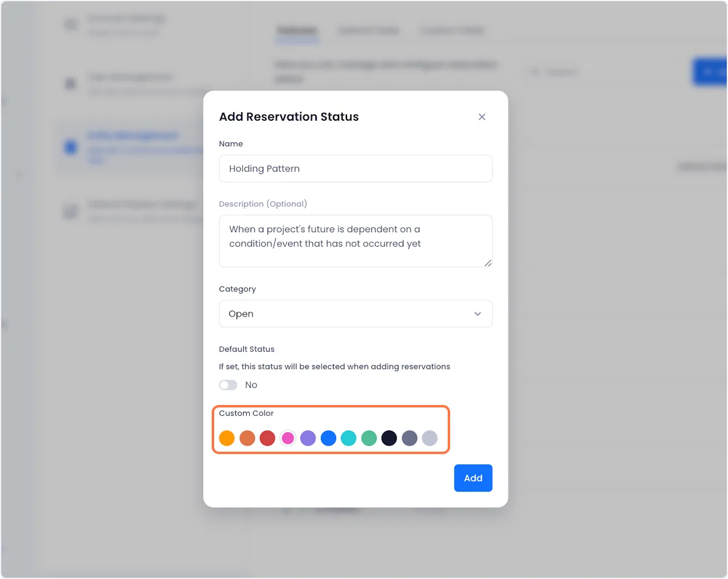The height and width of the screenshot is (579, 728).
Task: Click into the Description text area
Action: coord(356,241)
